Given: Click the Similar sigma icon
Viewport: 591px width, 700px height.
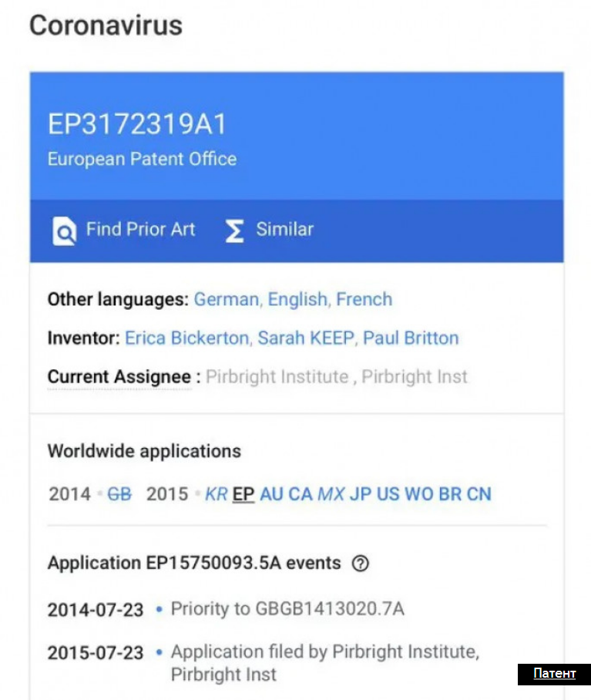Looking at the screenshot, I should pyautogui.click(x=234, y=231).
